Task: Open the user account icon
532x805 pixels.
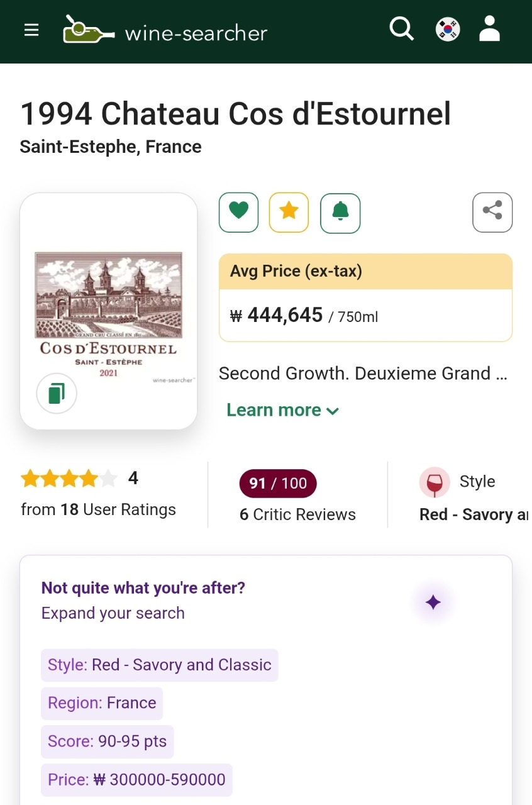Action: 489,29
